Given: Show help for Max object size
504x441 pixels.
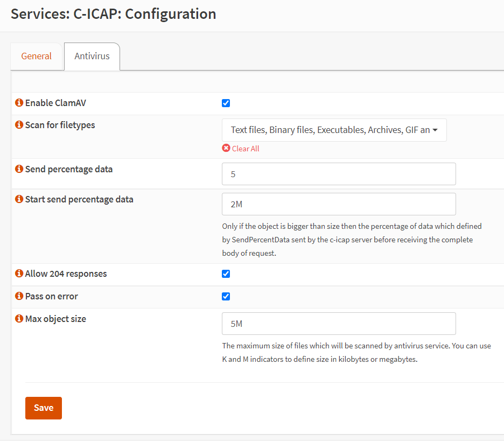Looking at the screenshot, I should [x=19, y=319].
